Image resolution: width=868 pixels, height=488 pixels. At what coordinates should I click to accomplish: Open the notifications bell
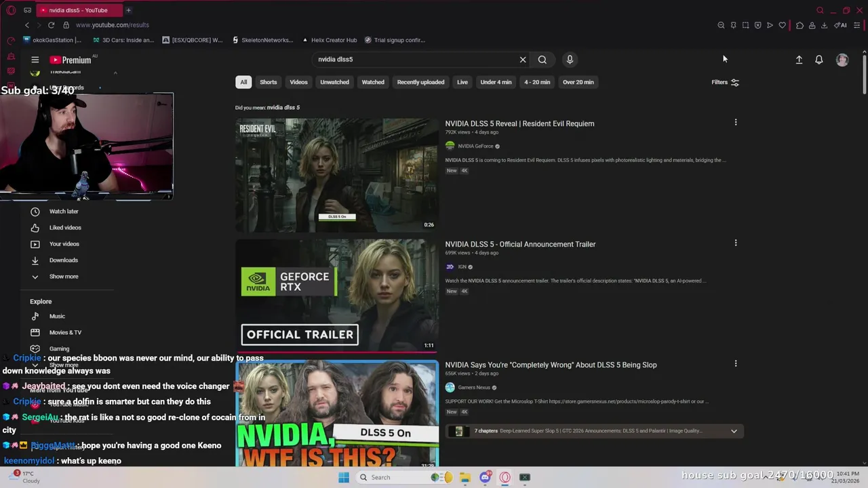tap(819, 60)
